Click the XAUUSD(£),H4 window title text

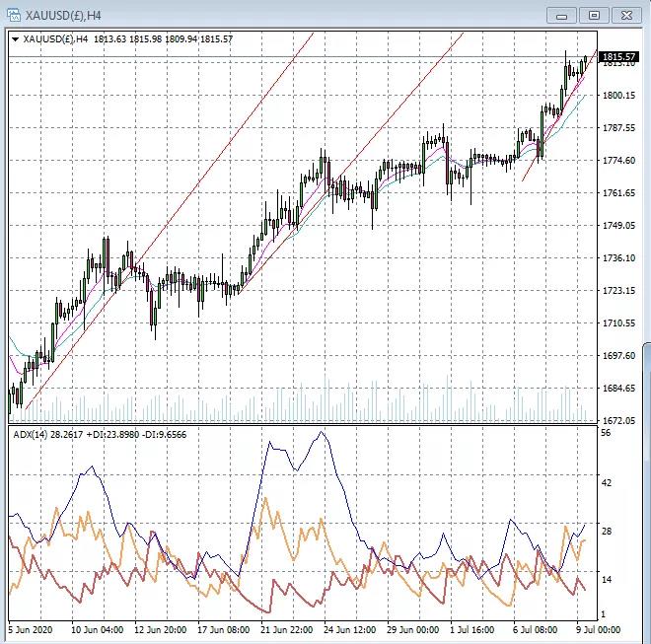[63, 16]
